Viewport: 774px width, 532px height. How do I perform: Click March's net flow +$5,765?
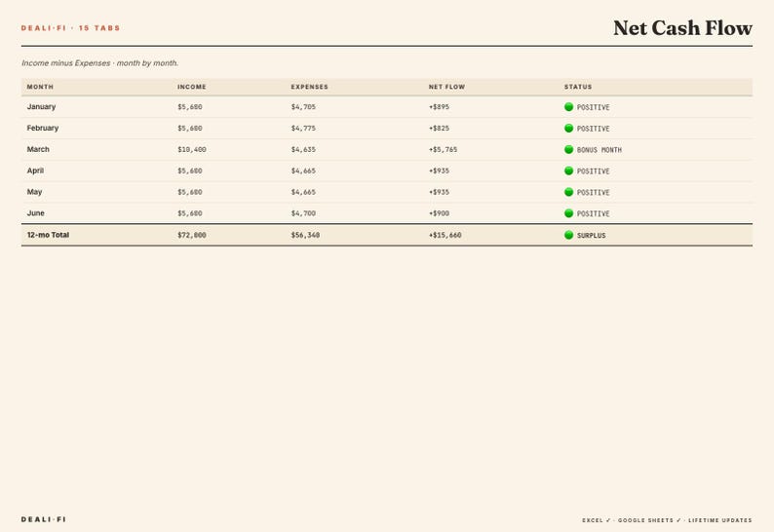click(x=443, y=149)
